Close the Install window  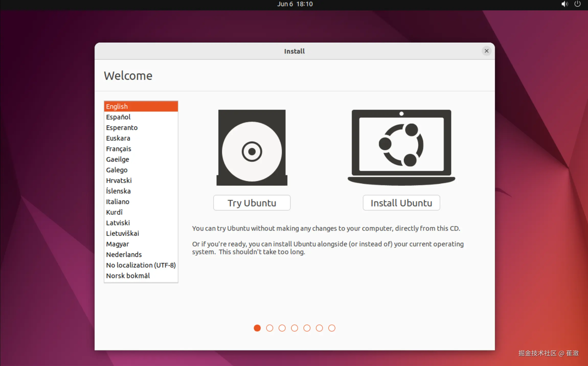(x=486, y=51)
